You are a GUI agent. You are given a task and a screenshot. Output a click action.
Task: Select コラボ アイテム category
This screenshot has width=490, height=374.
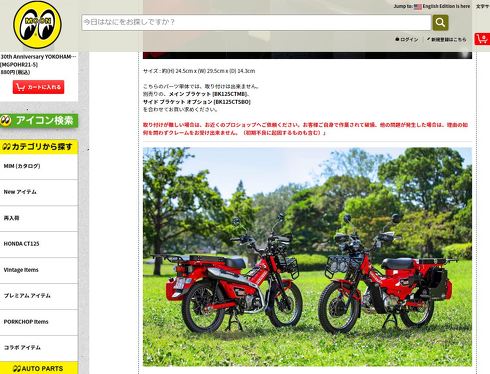(x=39, y=348)
